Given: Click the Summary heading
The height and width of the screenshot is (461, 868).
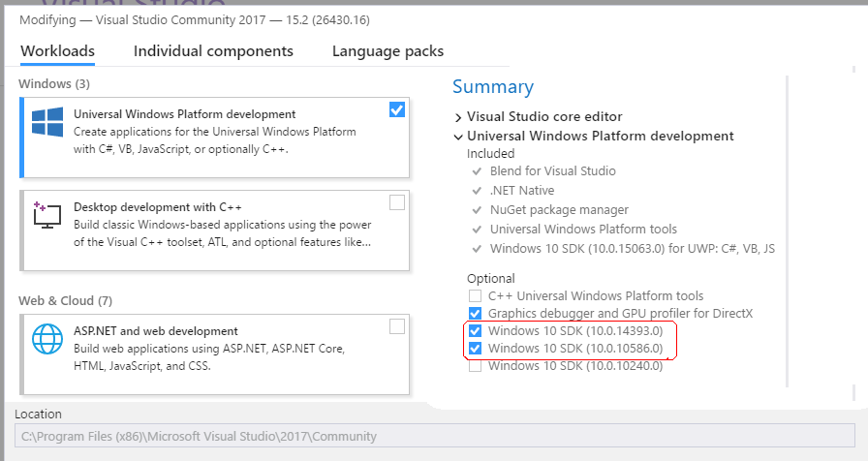Looking at the screenshot, I should pos(493,87).
